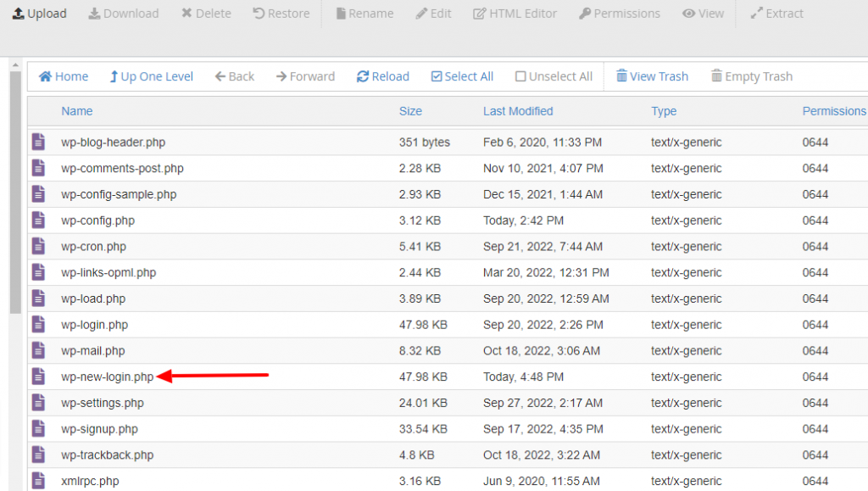The height and width of the screenshot is (491, 868).
Task: Click Unselect All checkbox
Action: (554, 76)
